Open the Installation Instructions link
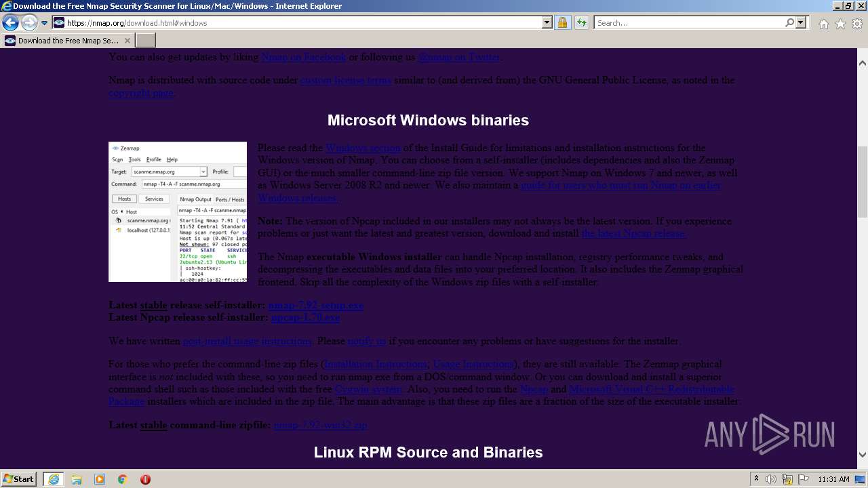 point(375,364)
